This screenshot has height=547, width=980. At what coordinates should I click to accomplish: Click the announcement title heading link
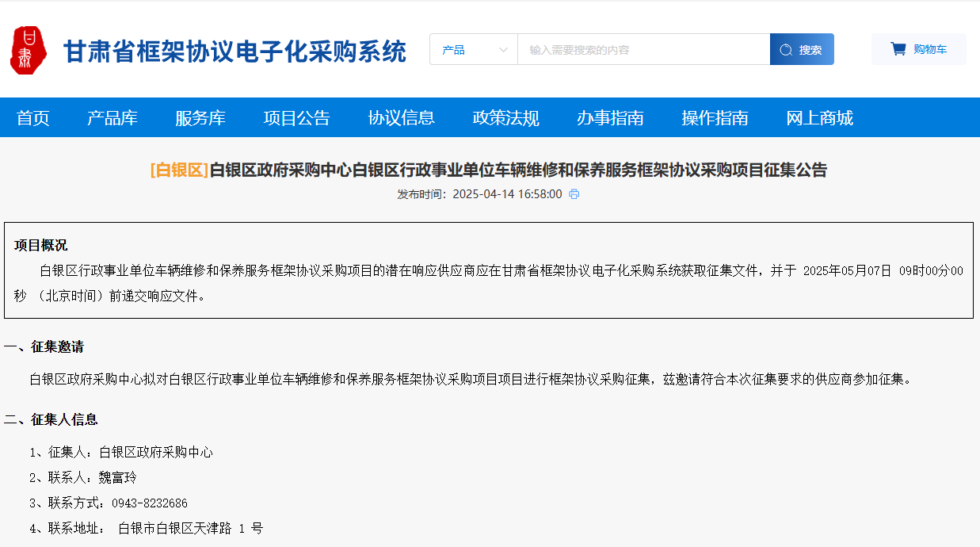click(490, 170)
